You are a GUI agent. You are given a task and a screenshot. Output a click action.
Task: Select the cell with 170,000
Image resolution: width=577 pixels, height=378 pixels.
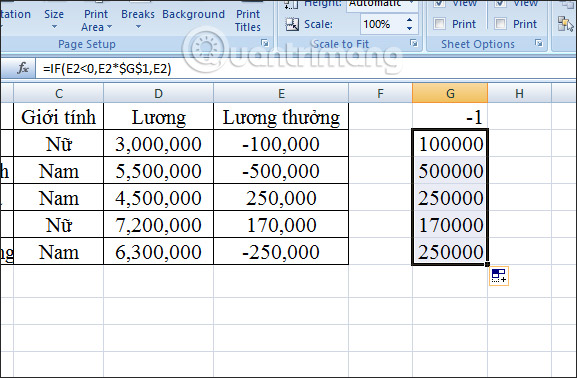(x=281, y=225)
